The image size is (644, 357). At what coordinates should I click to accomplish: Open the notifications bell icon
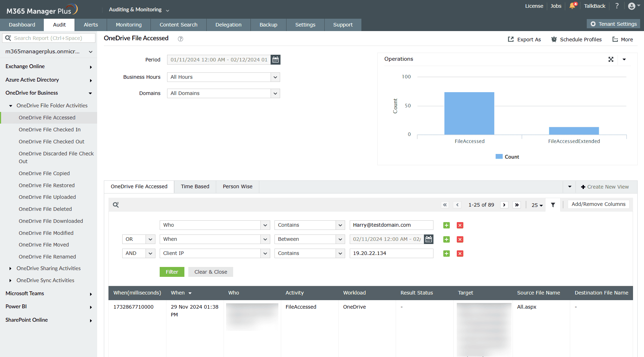(572, 6)
